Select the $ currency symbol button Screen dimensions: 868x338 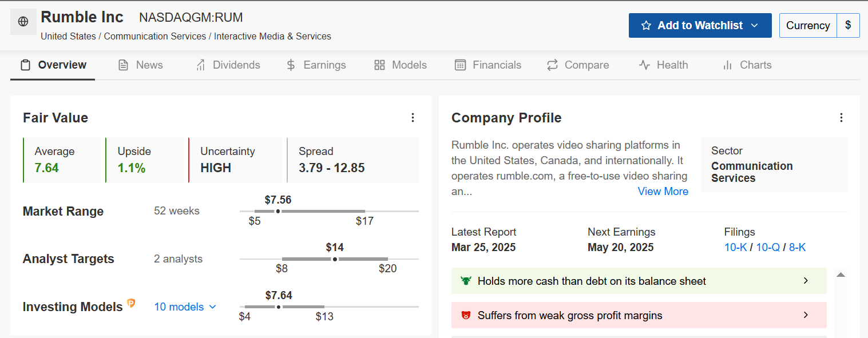pyautogui.click(x=848, y=26)
